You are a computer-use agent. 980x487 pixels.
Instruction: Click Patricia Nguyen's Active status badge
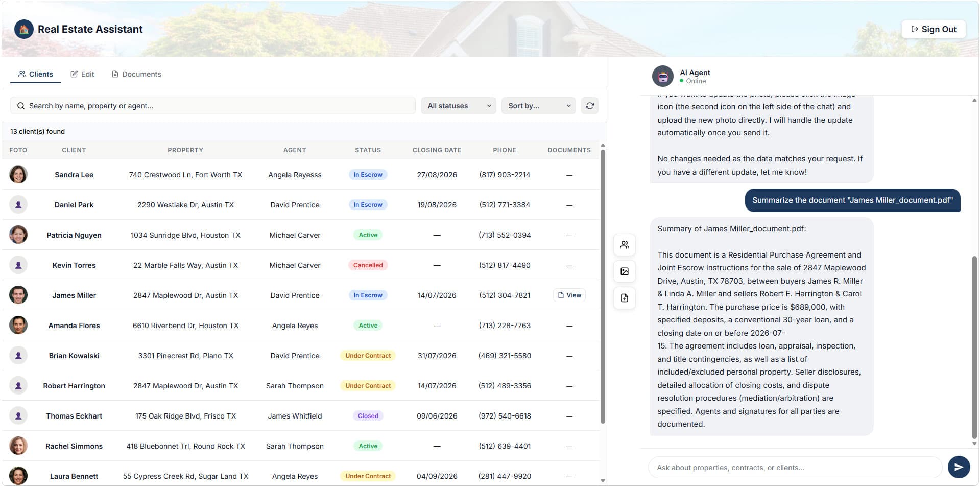tap(368, 235)
